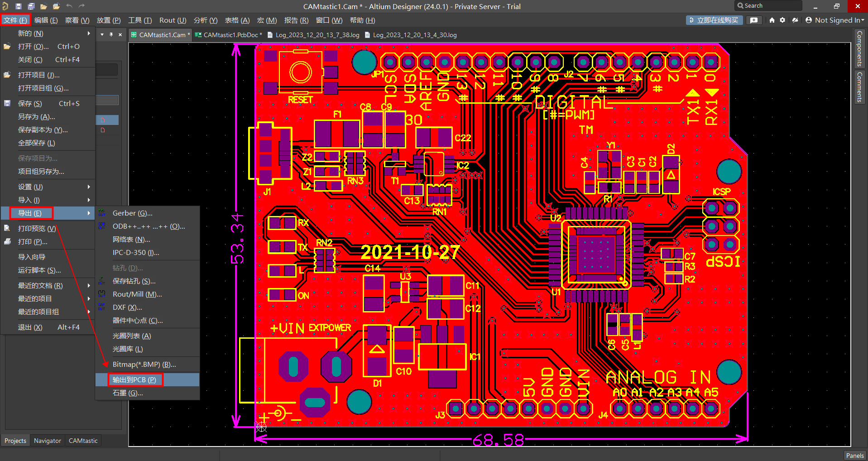This screenshot has height=461, width=868.
Task: Click the Save icon in title bar
Action: [x=19, y=6]
